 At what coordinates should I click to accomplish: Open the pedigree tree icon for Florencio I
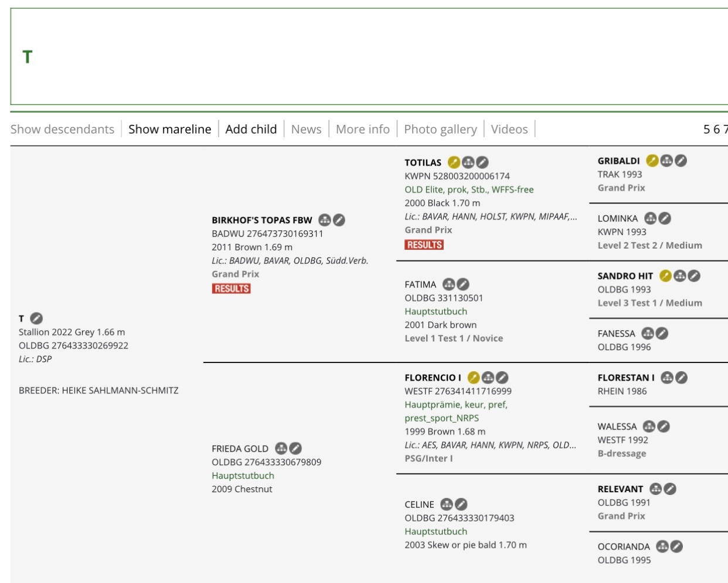tap(488, 378)
